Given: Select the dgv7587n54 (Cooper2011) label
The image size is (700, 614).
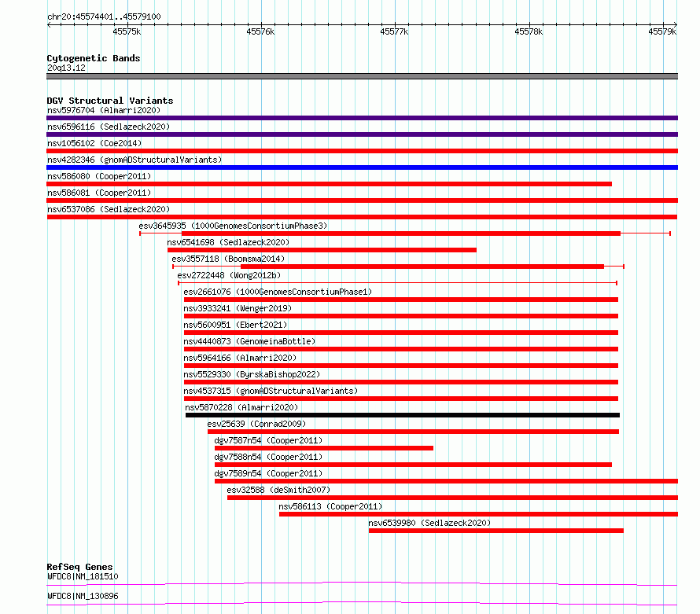Looking at the screenshot, I should (x=268, y=440).
